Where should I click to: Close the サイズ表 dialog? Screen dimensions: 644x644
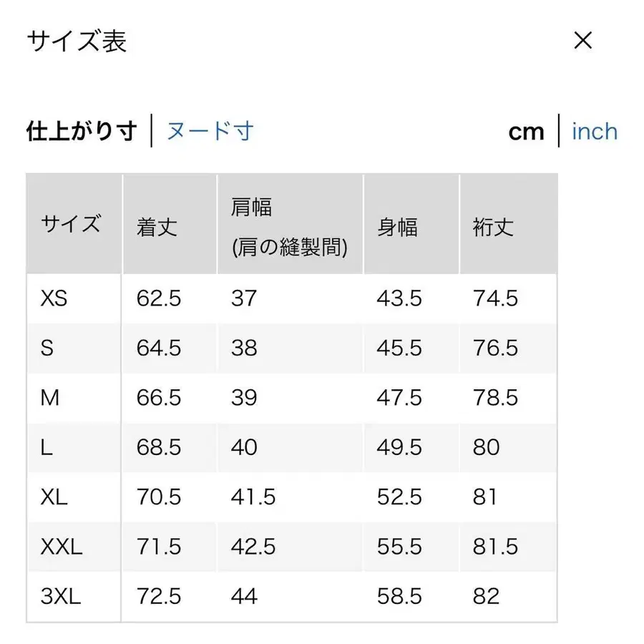pos(583,41)
